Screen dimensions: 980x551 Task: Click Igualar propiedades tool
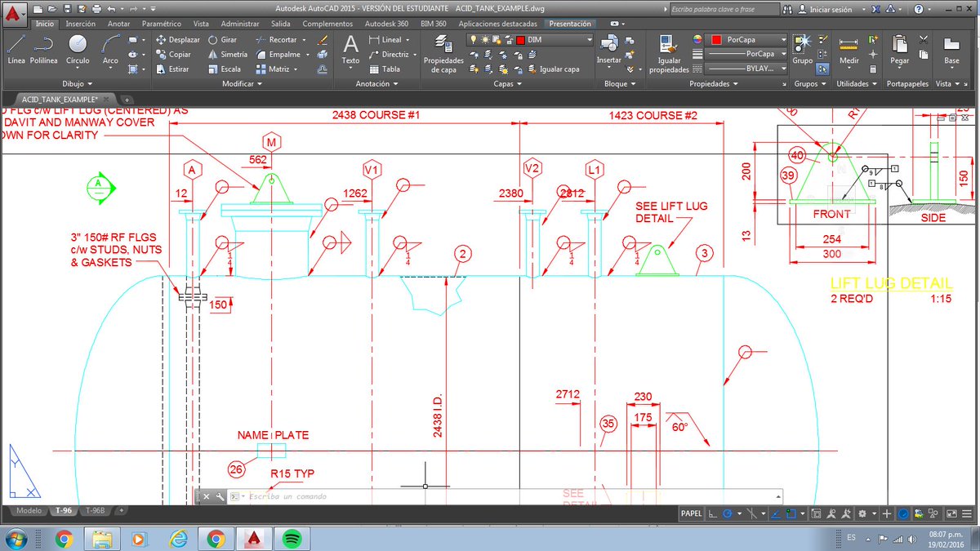coord(669,55)
